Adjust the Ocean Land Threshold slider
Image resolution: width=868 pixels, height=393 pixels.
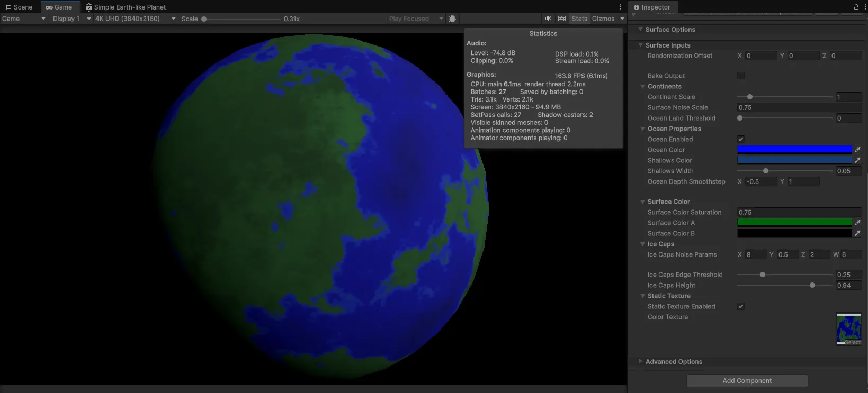(785, 118)
